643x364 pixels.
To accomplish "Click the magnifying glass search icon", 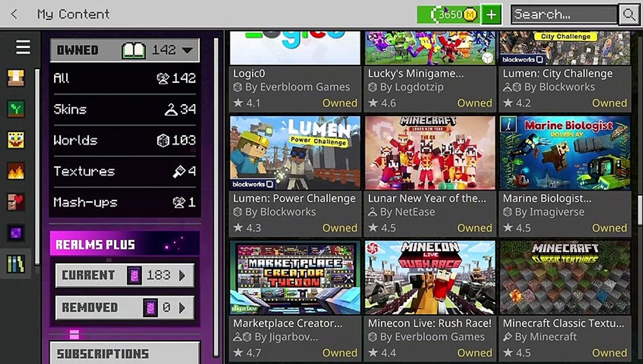I will point(629,14).
